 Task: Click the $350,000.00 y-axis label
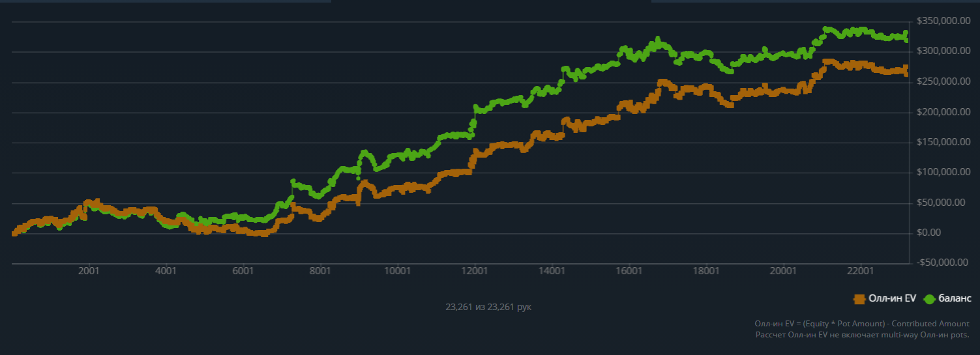click(941, 21)
